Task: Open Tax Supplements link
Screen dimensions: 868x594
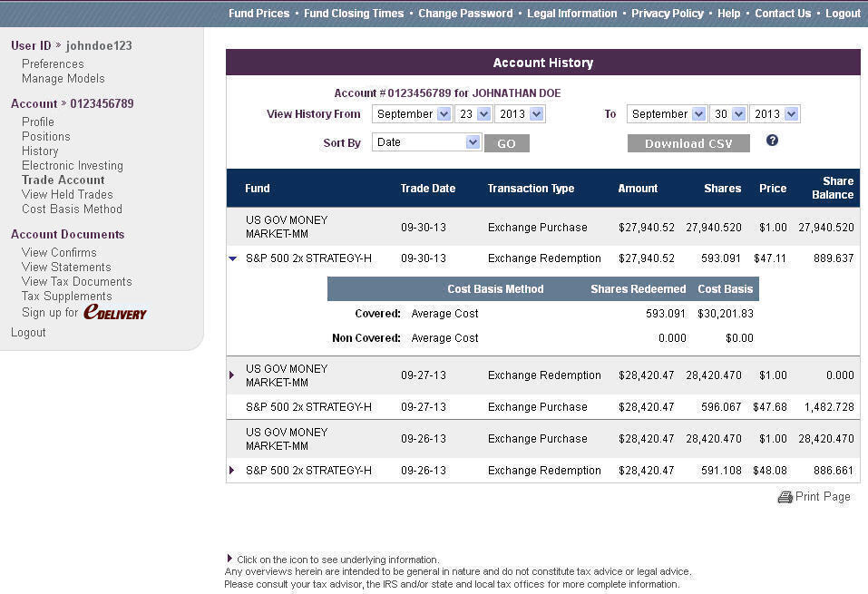Action: pos(66,297)
